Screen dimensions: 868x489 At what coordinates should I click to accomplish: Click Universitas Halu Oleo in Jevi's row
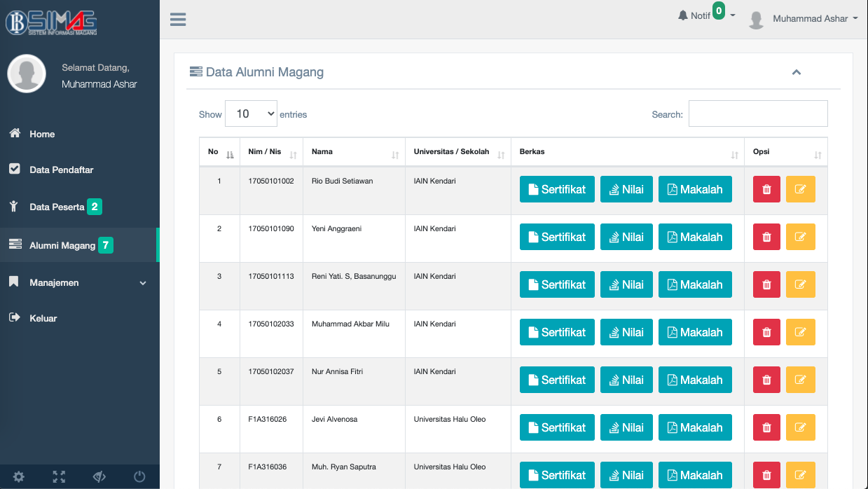[450, 419]
